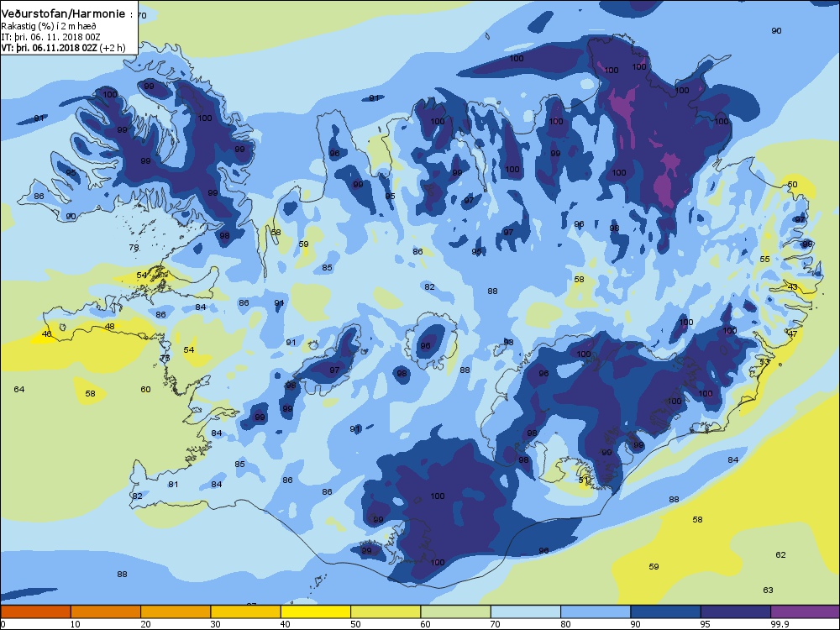Image resolution: width=840 pixels, height=630 pixels.
Task: Click the map value '48' on the map
Action: 109,326
